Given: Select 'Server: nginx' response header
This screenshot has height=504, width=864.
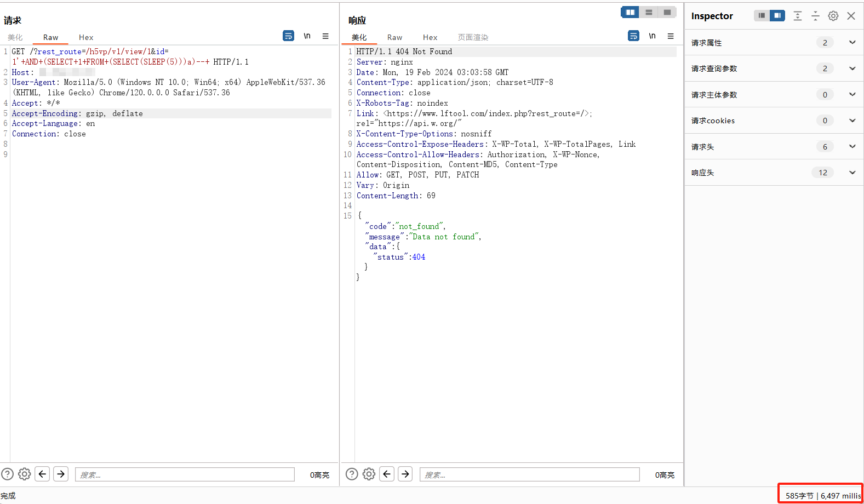Looking at the screenshot, I should tap(385, 62).
